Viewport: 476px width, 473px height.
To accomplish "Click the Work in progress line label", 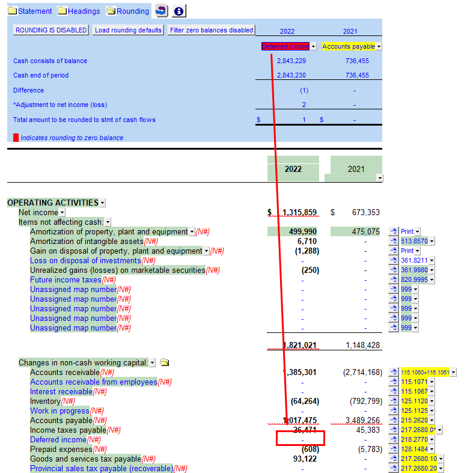I will click(59, 410).
